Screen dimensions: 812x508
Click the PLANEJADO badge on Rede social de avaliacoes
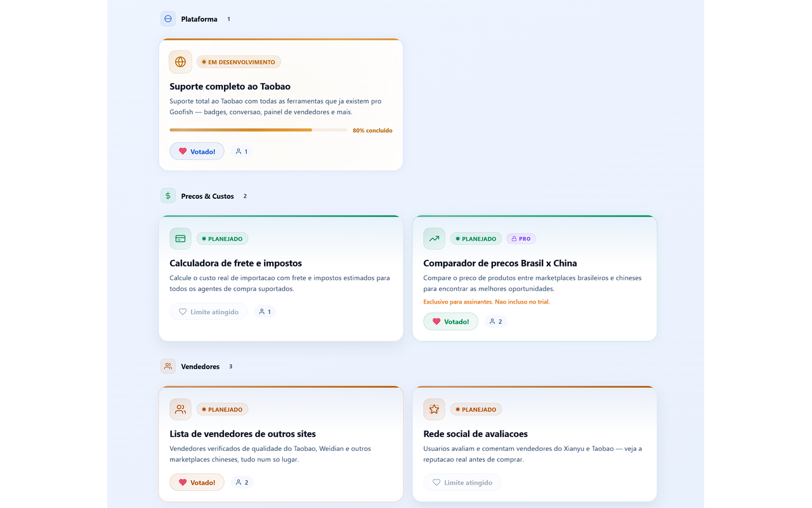pos(476,409)
